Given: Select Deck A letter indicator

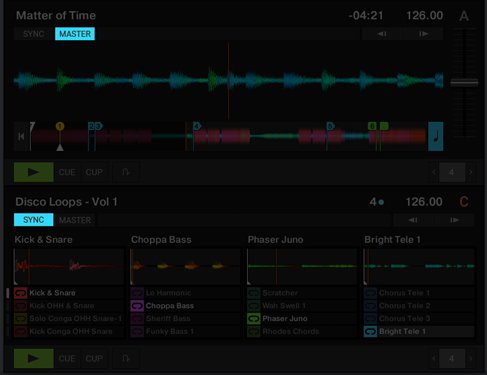Looking at the screenshot, I should click(x=464, y=16).
